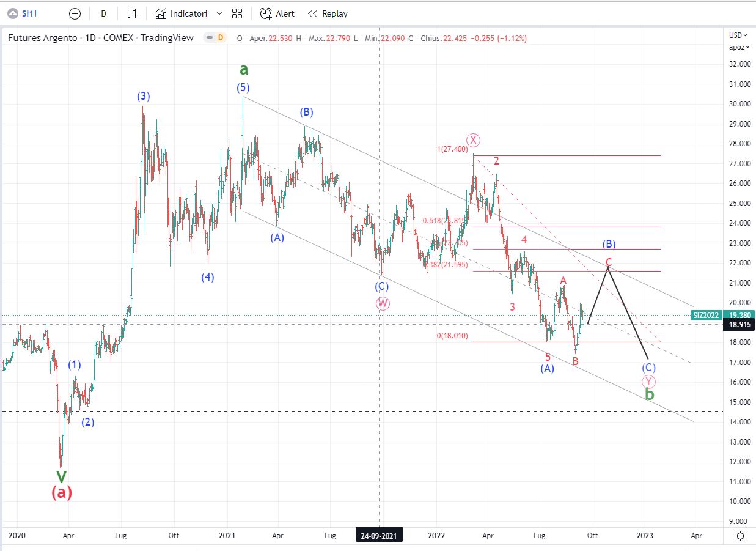Screen dimensions: 756x551
Task: Open the indicator templates grid icon
Action: click(238, 13)
